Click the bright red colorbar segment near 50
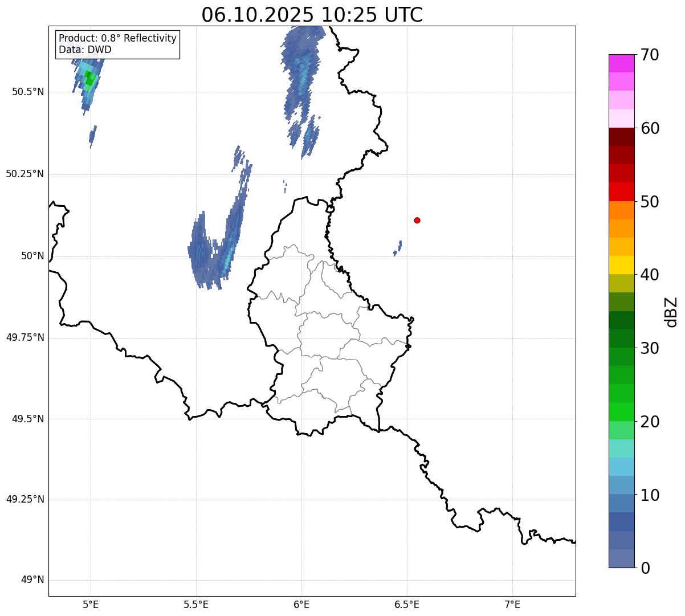This screenshot has height=616, width=685. [622, 192]
